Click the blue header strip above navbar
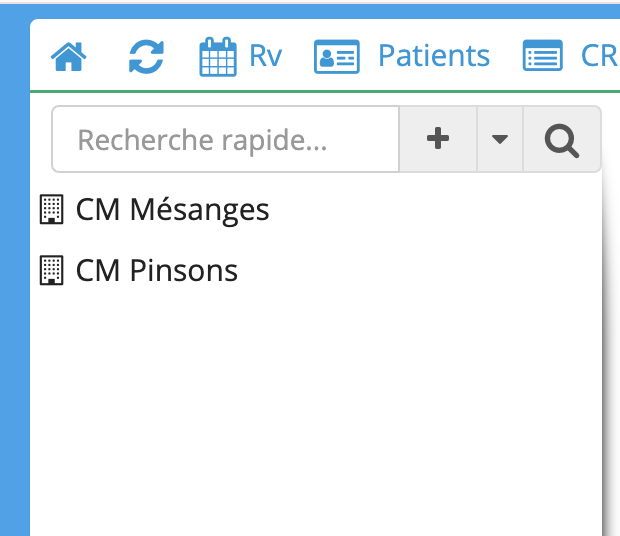 pyautogui.click(x=316, y=11)
